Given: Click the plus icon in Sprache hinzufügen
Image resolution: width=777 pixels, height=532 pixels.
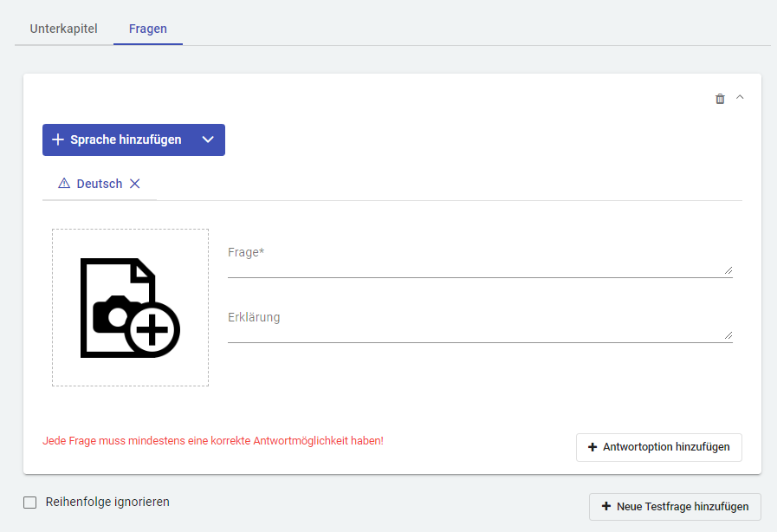Looking at the screenshot, I should [58, 139].
